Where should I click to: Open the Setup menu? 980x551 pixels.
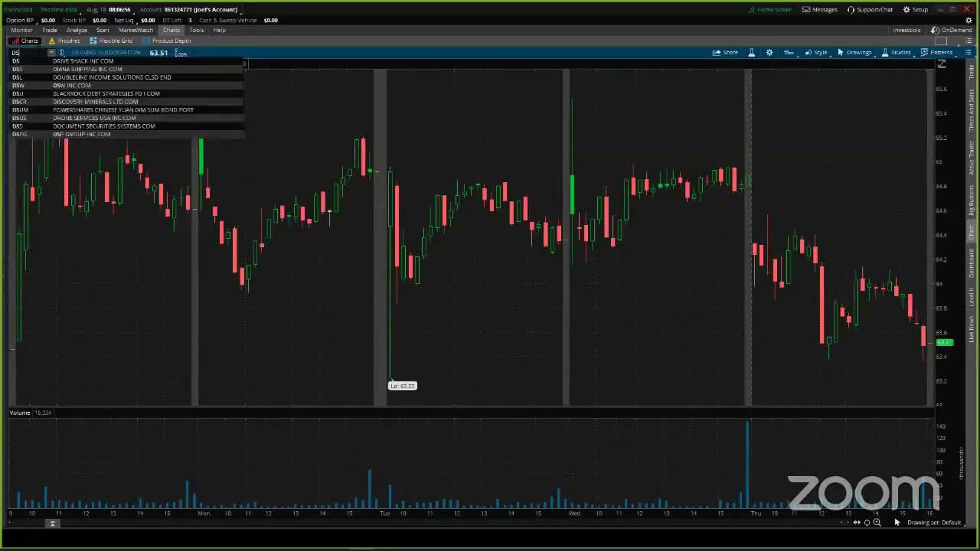point(916,9)
